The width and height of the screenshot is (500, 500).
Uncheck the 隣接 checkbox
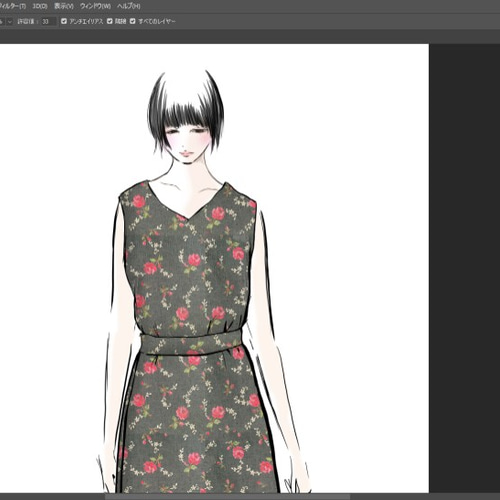pos(110,21)
